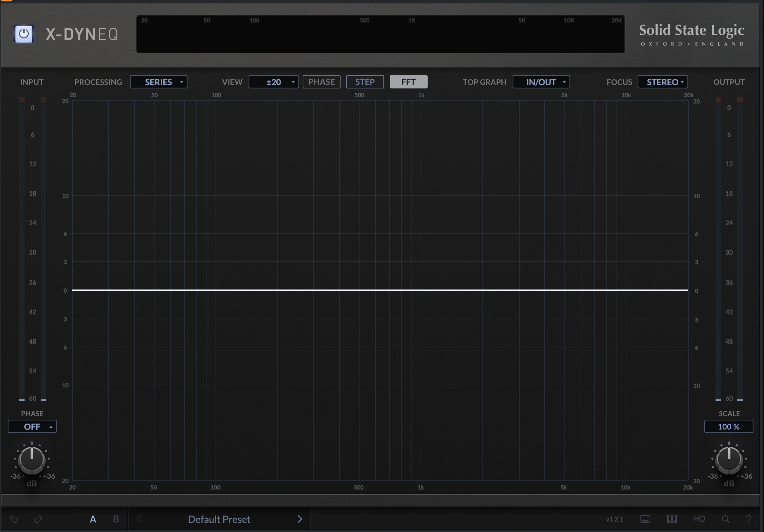764x532 pixels.
Task: Change the PHASE OFF setting
Action: [x=32, y=426]
